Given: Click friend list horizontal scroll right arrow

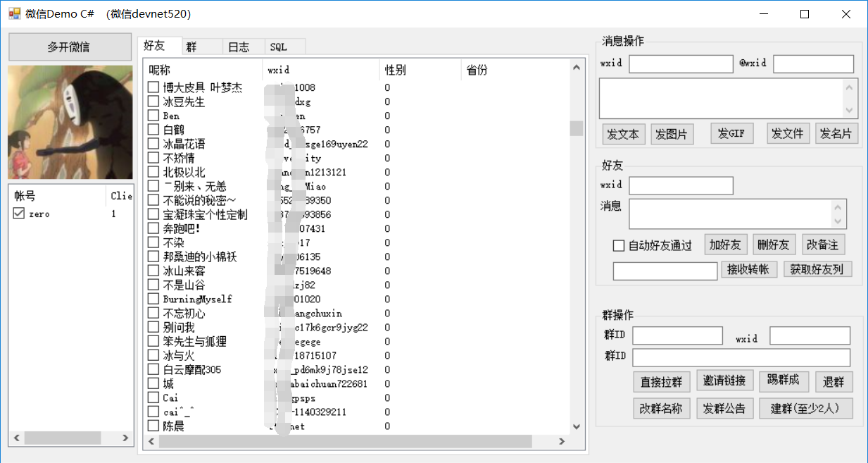Looking at the screenshot, I should (562, 442).
